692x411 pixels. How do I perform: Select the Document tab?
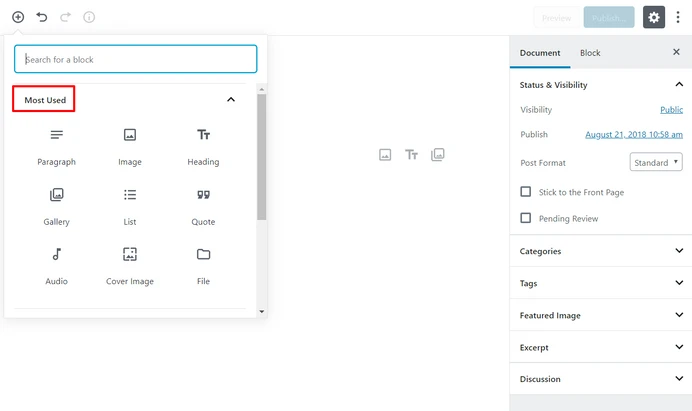(540, 53)
